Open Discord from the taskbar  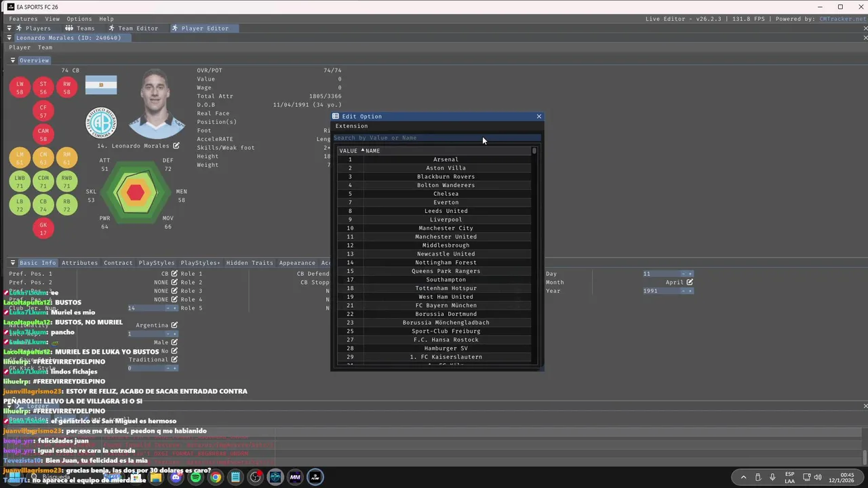176,477
